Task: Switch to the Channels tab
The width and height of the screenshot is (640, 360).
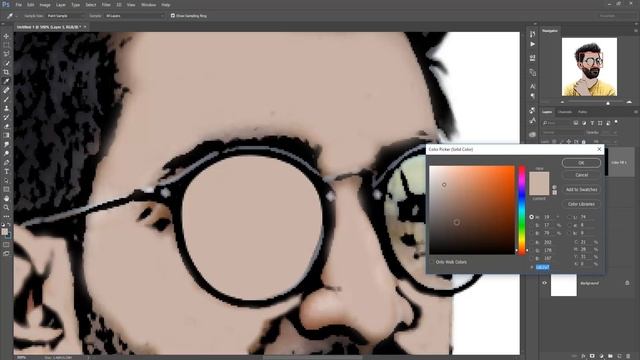Action: [x=565, y=112]
